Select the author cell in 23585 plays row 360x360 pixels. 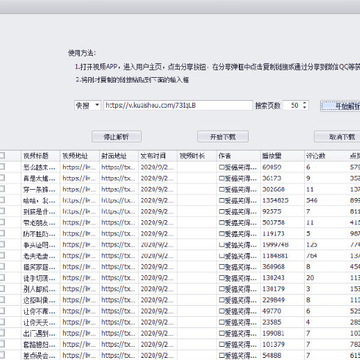(238, 322)
